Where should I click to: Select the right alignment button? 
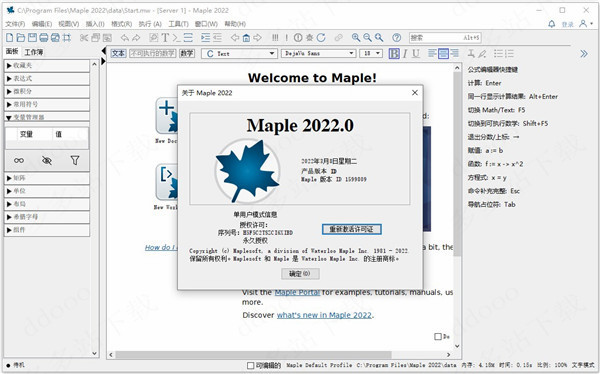pos(454,54)
